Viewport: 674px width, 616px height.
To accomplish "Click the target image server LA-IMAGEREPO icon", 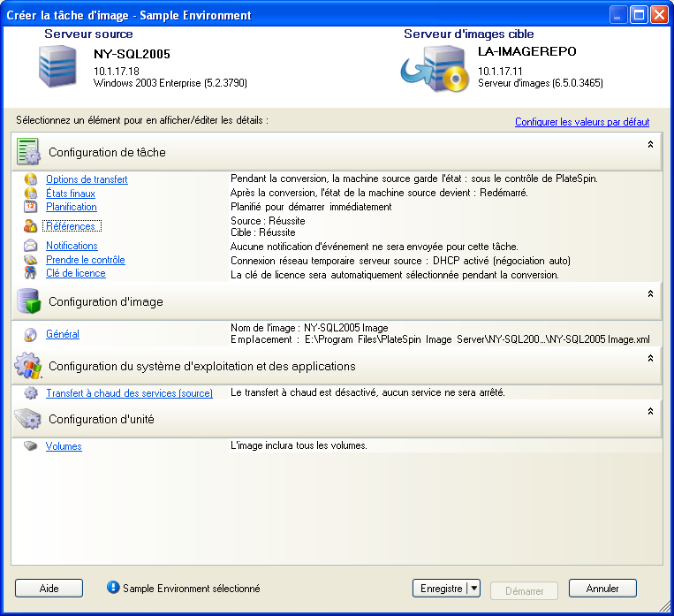I will 435,69.
